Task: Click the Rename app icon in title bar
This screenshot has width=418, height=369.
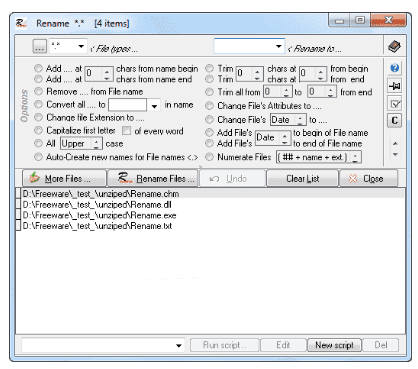Action: click(22, 23)
